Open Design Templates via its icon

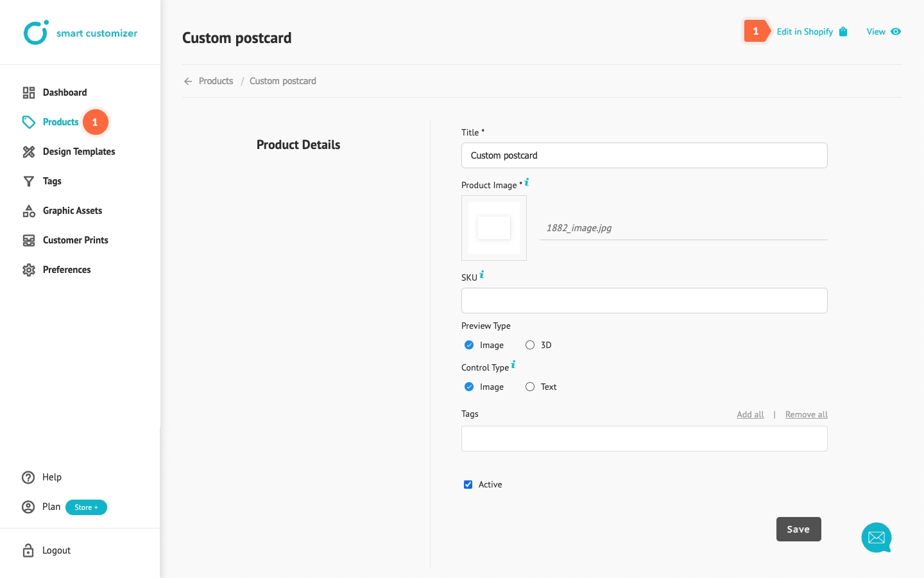coord(29,152)
